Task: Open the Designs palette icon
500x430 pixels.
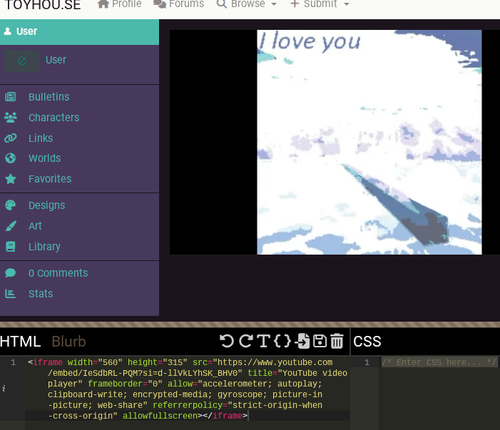Action: click(x=10, y=205)
